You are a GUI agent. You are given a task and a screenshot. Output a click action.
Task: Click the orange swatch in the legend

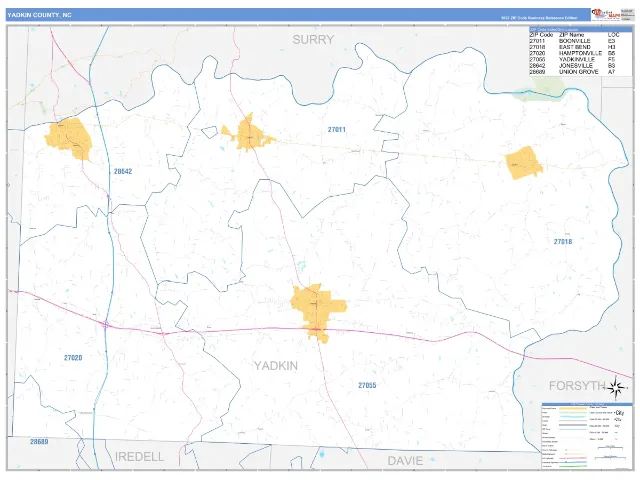[573, 408]
